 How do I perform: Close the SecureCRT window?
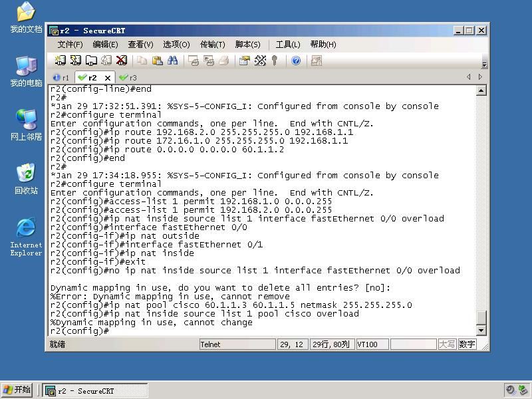[481, 31]
